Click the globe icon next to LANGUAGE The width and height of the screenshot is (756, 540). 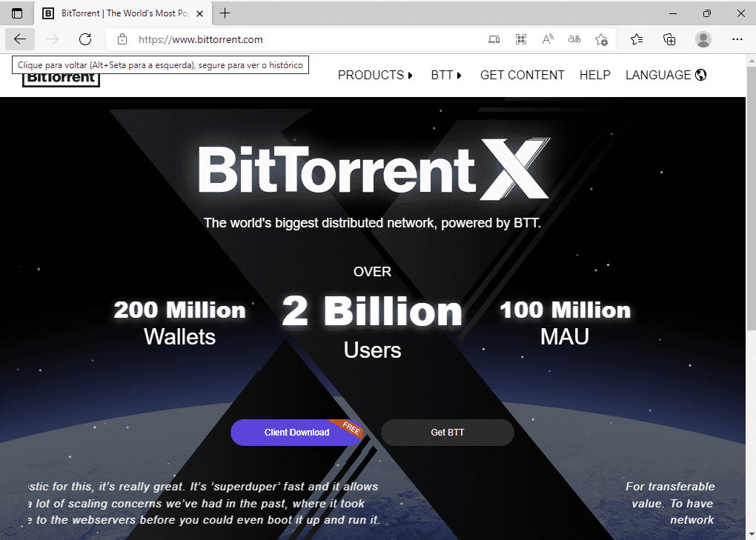click(x=701, y=75)
